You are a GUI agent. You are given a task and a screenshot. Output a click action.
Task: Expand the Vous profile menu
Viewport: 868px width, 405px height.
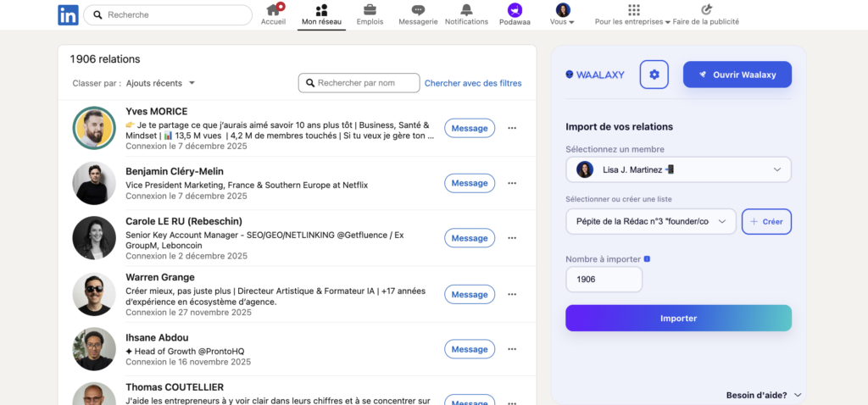(563, 14)
